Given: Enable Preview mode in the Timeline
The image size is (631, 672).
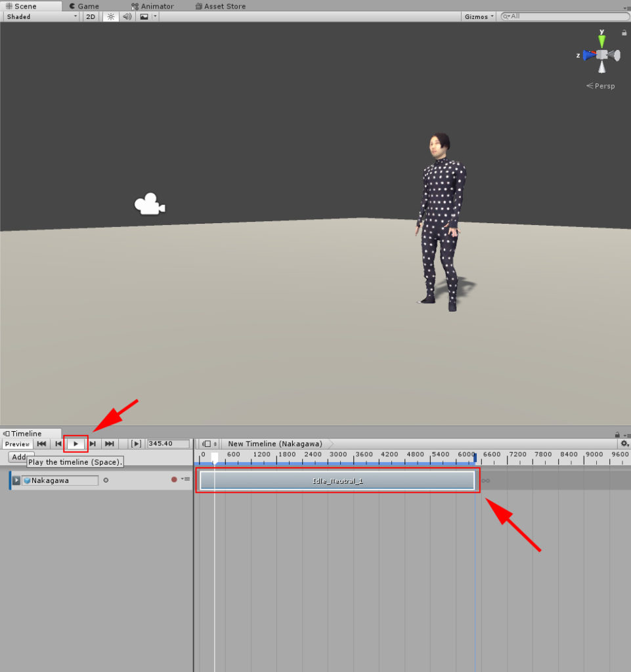Looking at the screenshot, I should [17, 444].
